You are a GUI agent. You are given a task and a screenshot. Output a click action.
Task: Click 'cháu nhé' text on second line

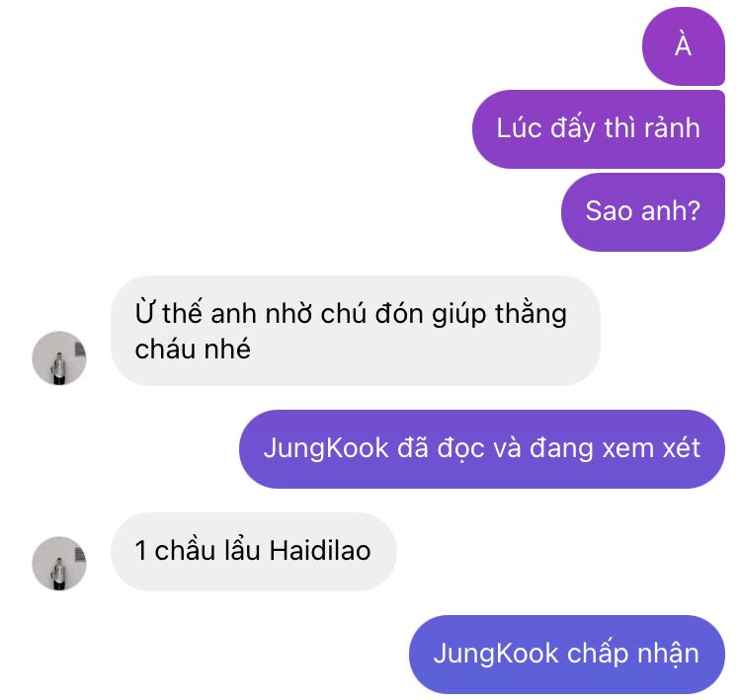[x=193, y=350]
